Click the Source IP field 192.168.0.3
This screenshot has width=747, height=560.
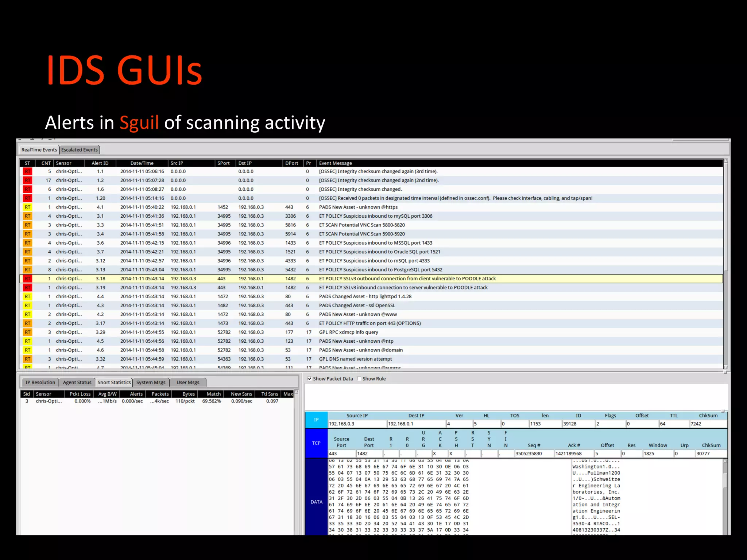(x=357, y=424)
